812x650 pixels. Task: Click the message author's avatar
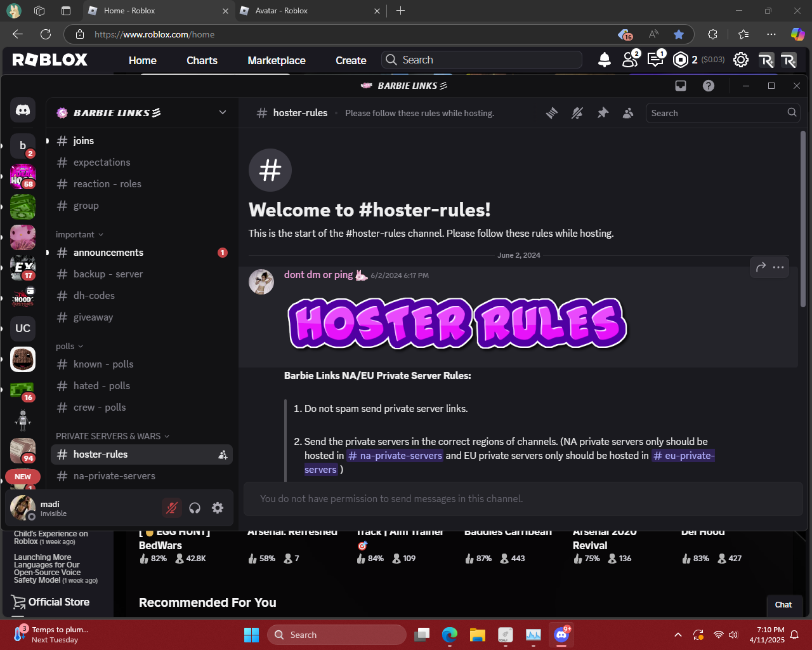261,282
